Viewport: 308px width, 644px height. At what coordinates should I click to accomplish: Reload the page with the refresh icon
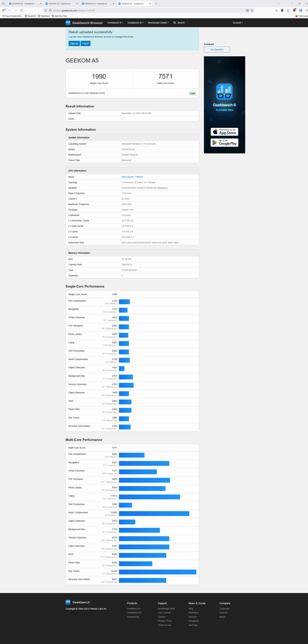[21, 10]
